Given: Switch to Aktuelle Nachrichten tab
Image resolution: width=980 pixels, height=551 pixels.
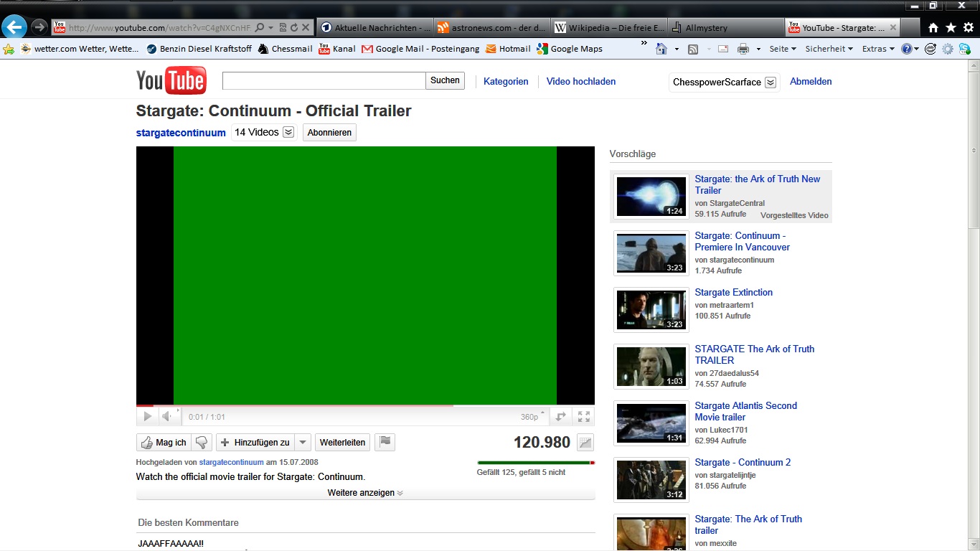Looking at the screenshot, I should click(374, 28).
